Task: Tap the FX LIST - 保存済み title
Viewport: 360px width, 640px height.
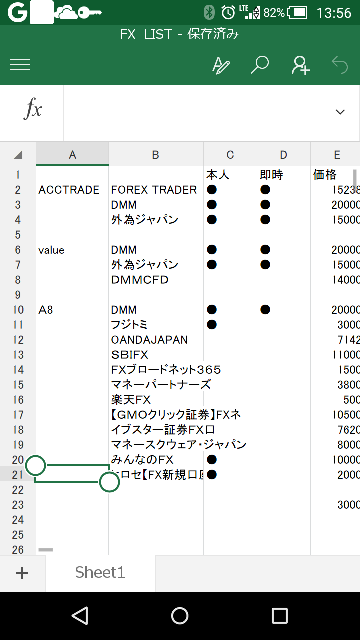Action: 179,34
